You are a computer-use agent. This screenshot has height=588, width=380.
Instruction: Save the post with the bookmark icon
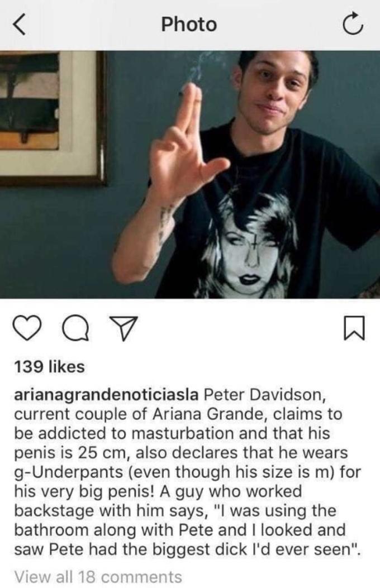click(354, 328)
